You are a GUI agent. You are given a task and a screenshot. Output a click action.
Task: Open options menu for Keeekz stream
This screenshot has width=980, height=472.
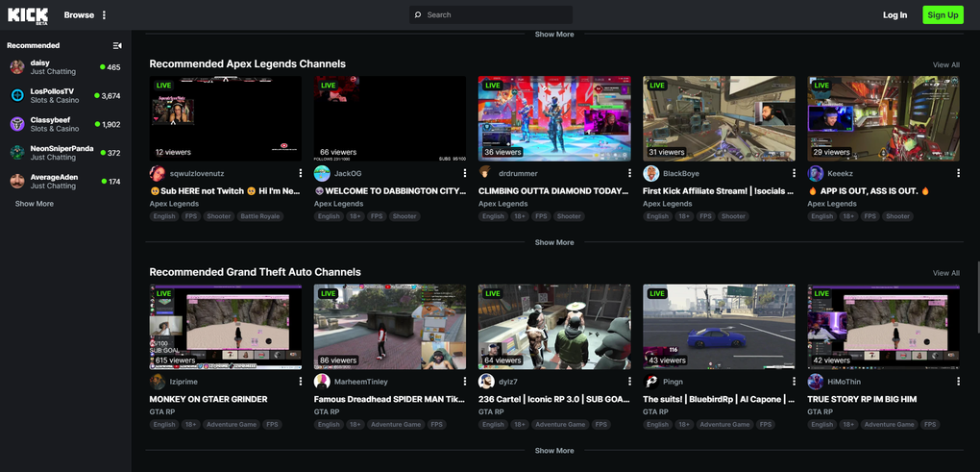[958, 173]
